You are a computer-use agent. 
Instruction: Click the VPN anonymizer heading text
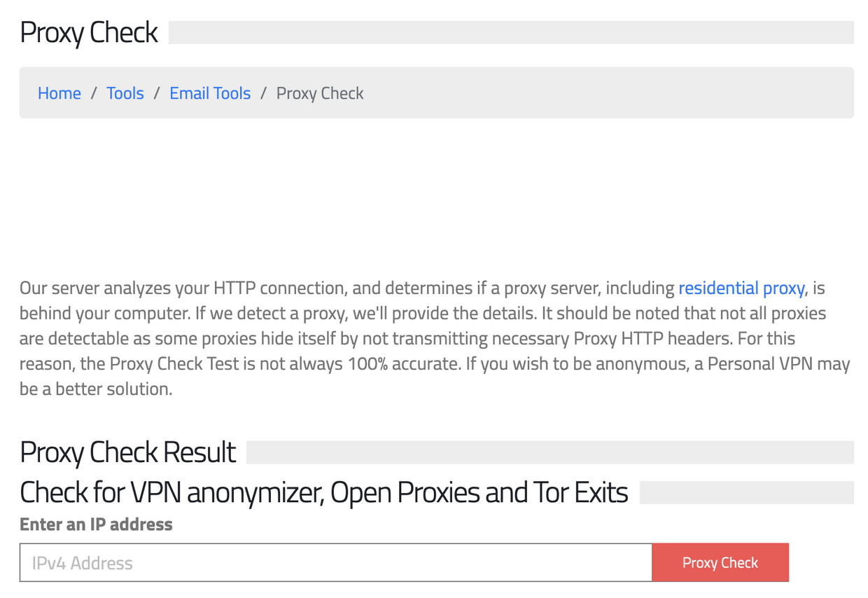(x=323, y=492)
